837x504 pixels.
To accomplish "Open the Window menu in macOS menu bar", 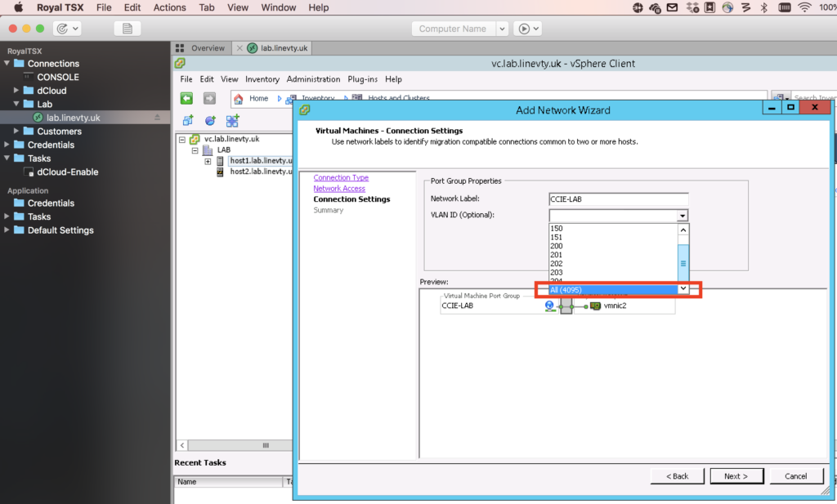I will (x=278, y=7).
